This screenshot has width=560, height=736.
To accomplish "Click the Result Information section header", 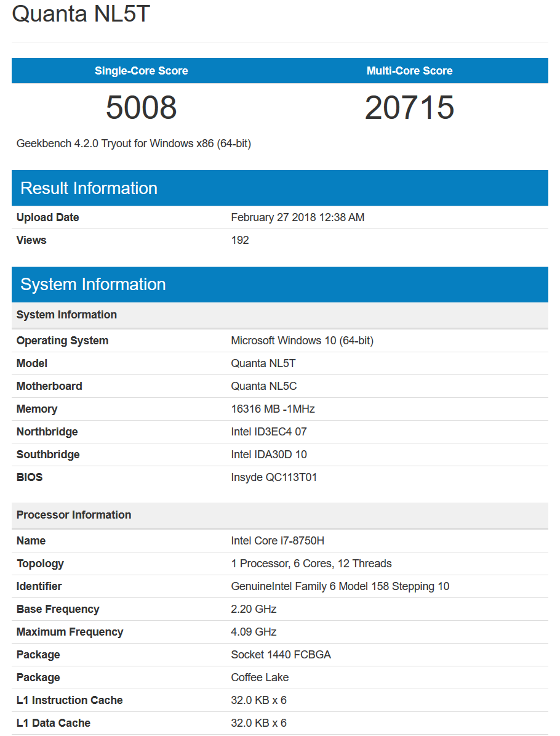I will [x=280, y=188].
